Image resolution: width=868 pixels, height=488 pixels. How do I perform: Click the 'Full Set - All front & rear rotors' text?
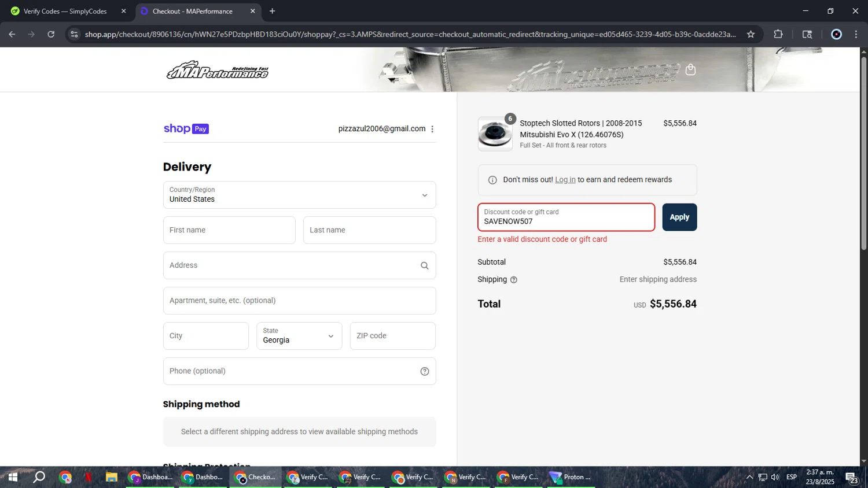click(x=563, y=145)
